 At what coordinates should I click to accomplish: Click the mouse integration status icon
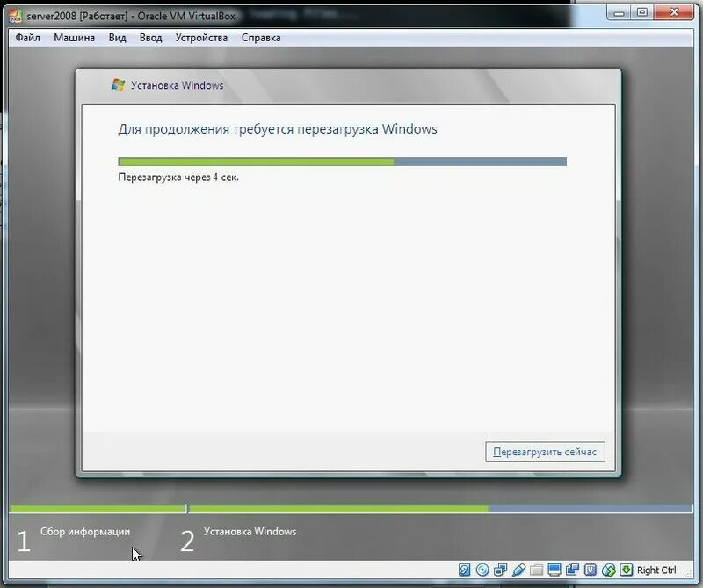[608, 570]
